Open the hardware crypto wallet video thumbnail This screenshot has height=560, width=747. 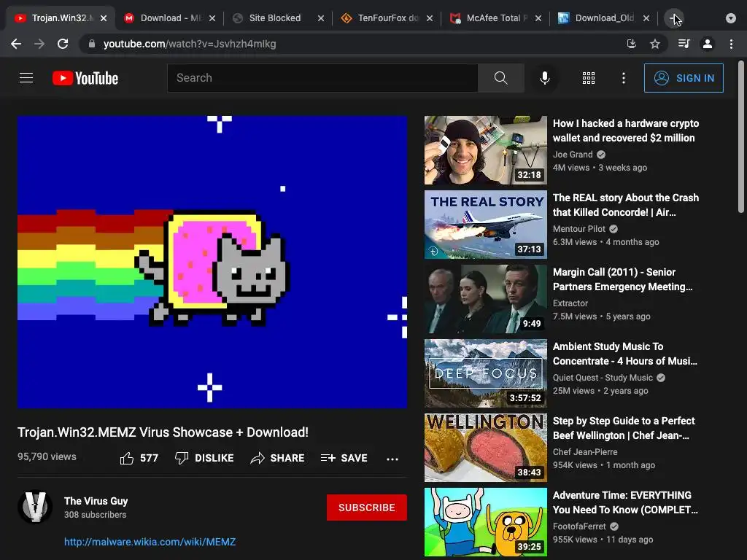pos(485,150)
